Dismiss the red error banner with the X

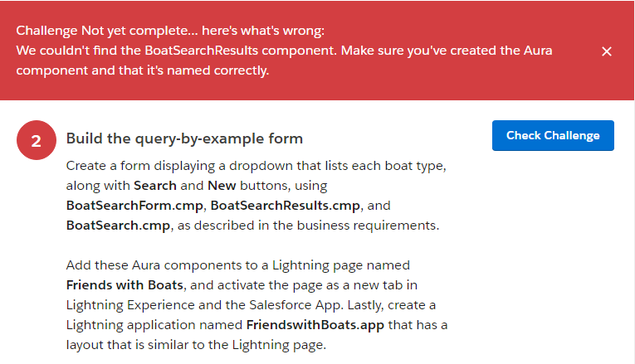[606, 51]
